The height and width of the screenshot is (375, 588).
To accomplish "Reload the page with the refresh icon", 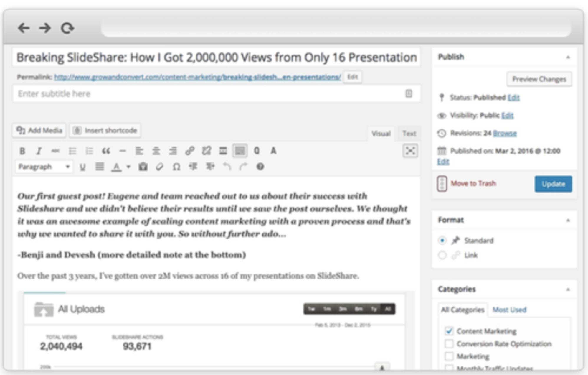I will 67,28.
